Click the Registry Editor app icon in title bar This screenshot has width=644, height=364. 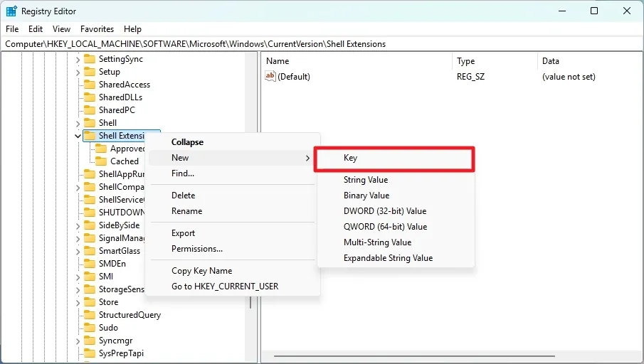tap(11, 11)
